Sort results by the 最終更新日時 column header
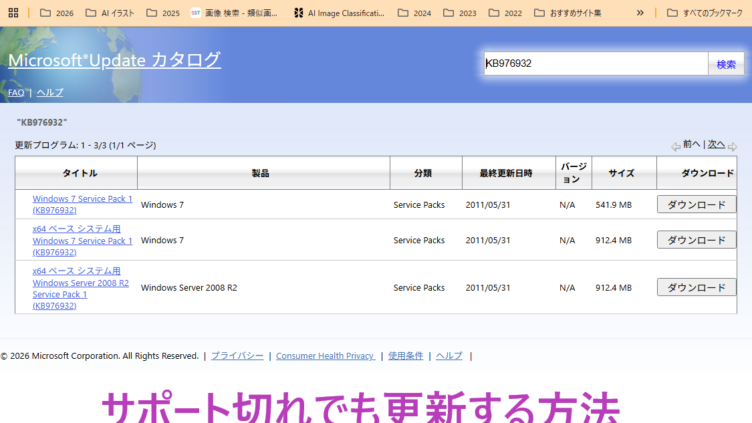Image resolution: width=752 pixels, height=423 pixels. [505, 173]
